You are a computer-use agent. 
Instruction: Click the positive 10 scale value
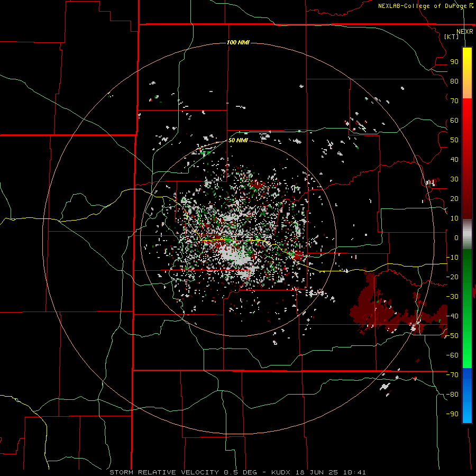[x=454, y=218]
